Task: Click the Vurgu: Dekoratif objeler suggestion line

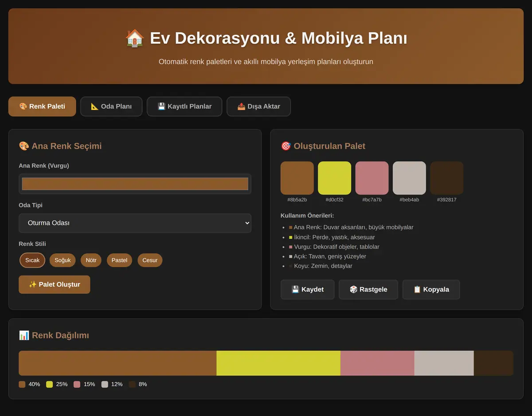Action: pyautogui.click(x=334, y=247)
